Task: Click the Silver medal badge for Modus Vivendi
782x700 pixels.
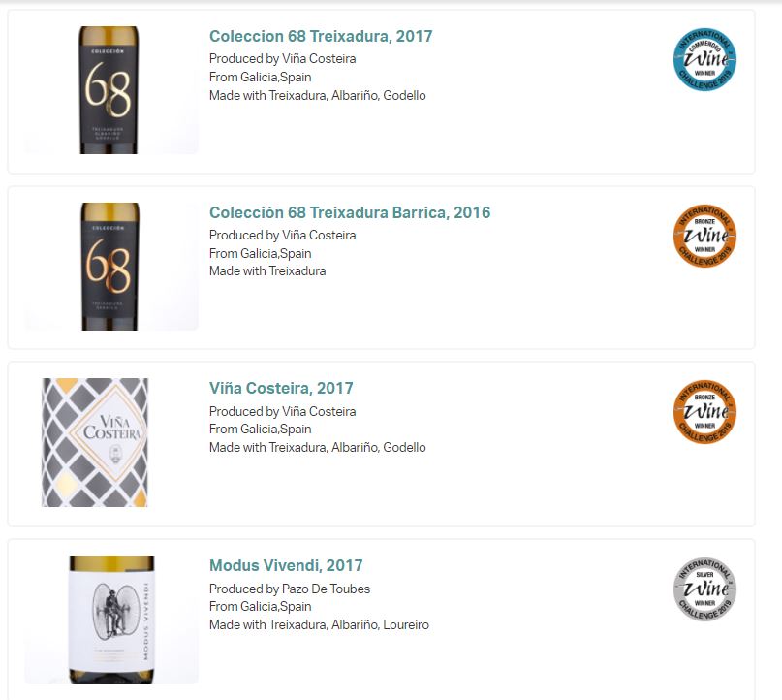Action: click(x=704, y=589)
